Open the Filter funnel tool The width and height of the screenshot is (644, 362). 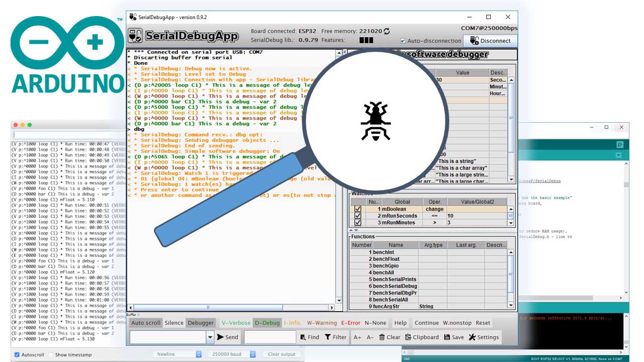(x=328, y=337)
